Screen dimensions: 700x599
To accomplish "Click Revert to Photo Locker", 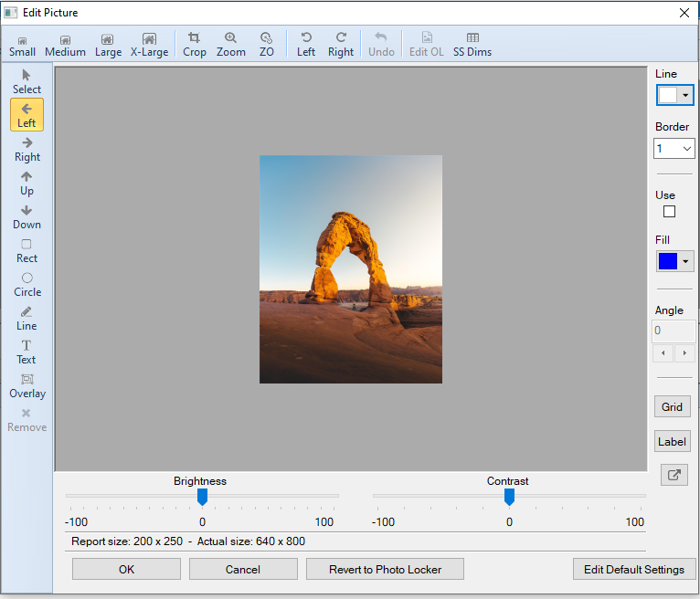I will pos(385,569).
